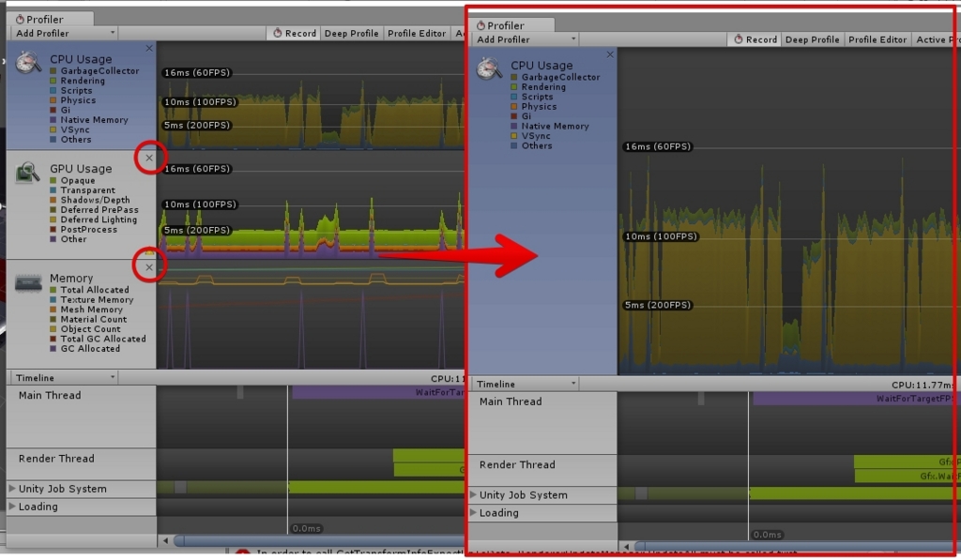Click Record button in left profiler toolbar
The height and width of the screenshot is (560, 961).
[x=294, y=33]
